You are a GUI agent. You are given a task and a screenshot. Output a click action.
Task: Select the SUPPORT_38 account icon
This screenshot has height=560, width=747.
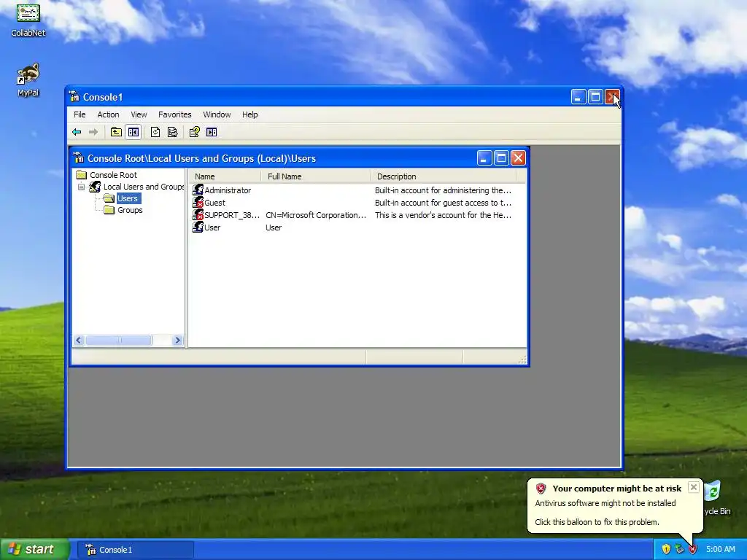coord(198,215)
